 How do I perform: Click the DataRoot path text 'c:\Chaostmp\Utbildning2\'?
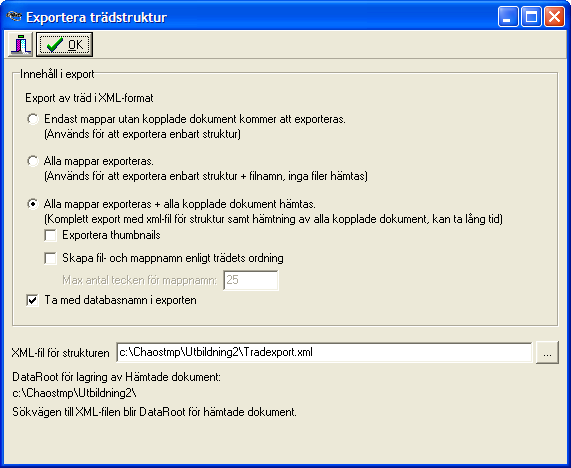[74, 393]
